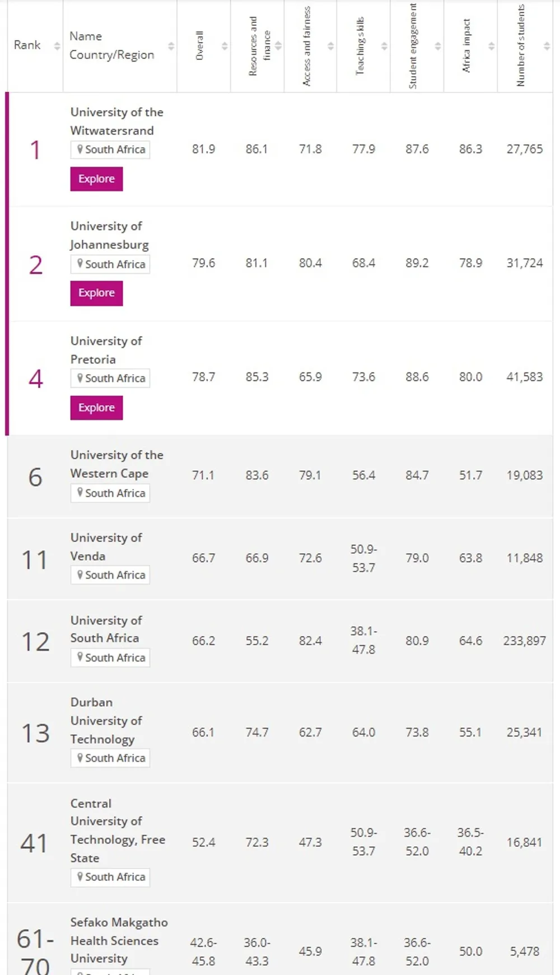Sort by Access and fairness arrows
The image size is (560, 975).
331,46
